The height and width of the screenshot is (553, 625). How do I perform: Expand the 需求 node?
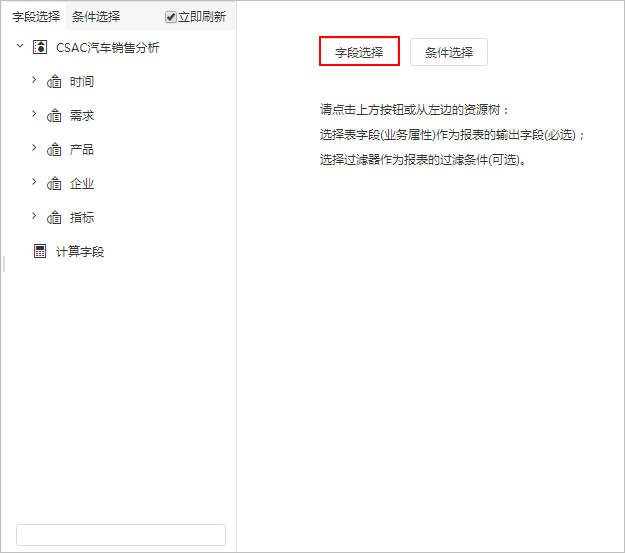coord(34,114)
